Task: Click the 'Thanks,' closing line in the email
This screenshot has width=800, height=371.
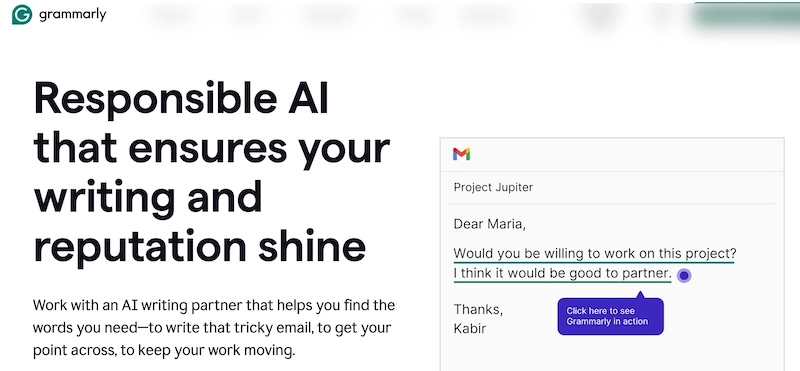Action: pyautogui.click(x=478, y=309)
